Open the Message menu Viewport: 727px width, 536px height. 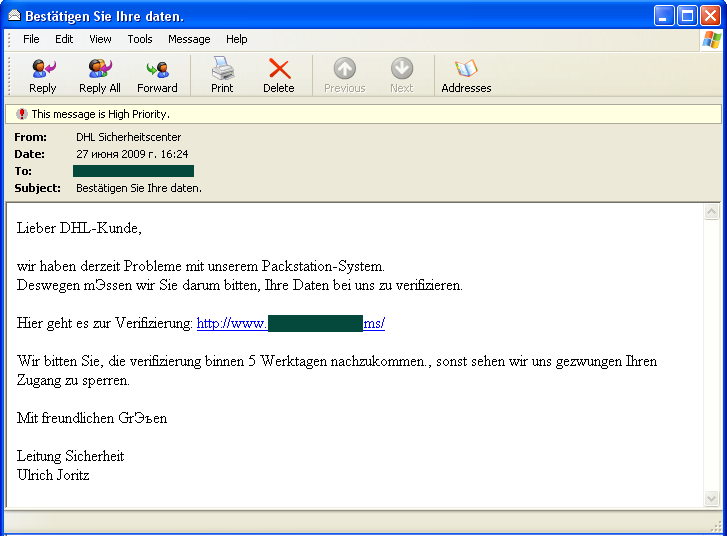click(189, 39)
